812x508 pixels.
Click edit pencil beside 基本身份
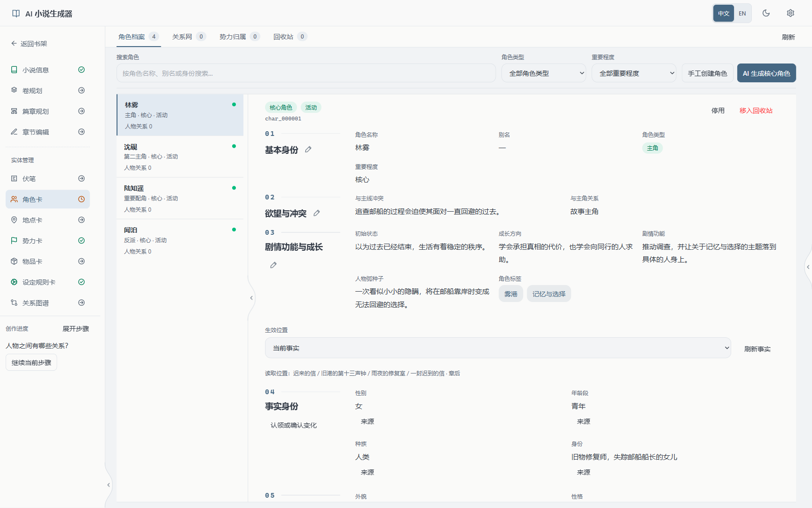tap(308, 150)
